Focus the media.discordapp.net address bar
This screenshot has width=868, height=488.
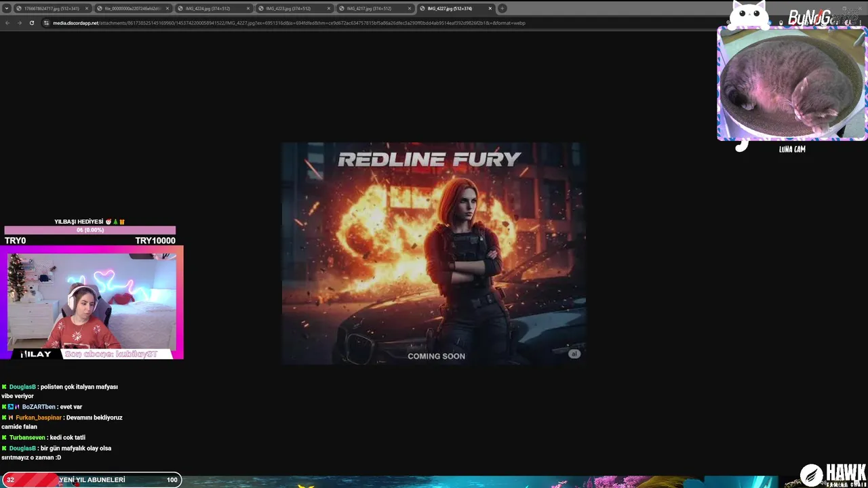[289, 23]
